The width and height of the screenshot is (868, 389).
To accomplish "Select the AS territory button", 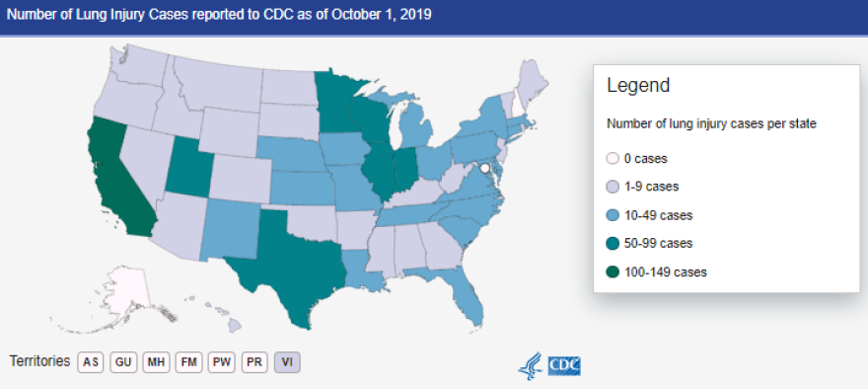I will pos(91,362).
